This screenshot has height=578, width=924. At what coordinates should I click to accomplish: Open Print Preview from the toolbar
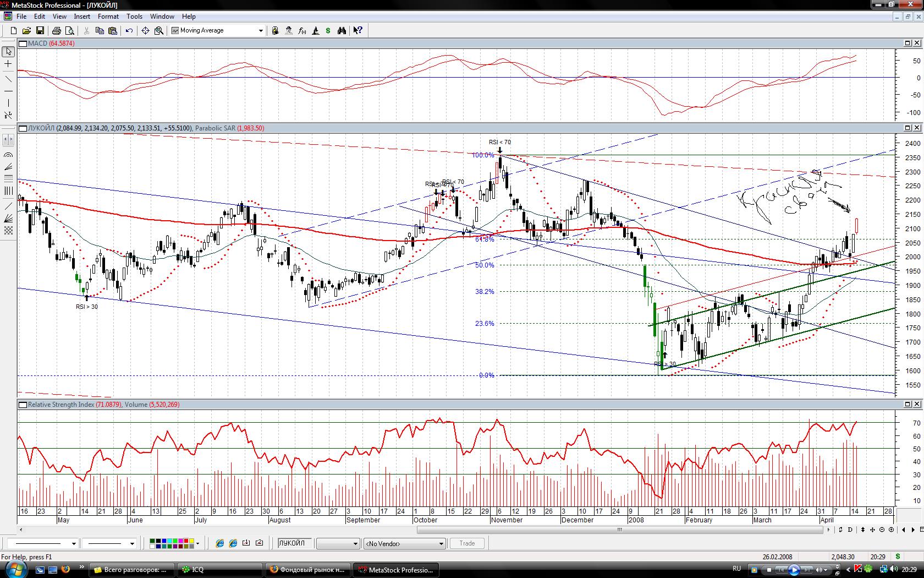click(x=70, y=31)
